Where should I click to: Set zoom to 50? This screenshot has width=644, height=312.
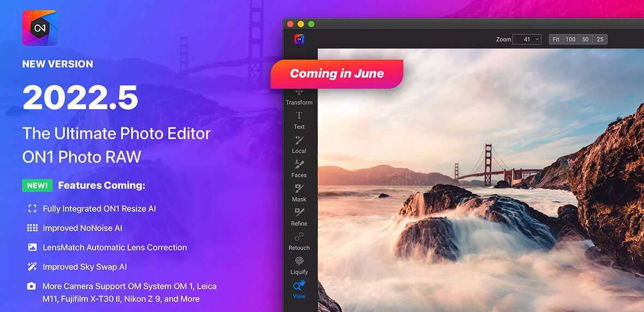pyautogui.click(x=585, y=39)
